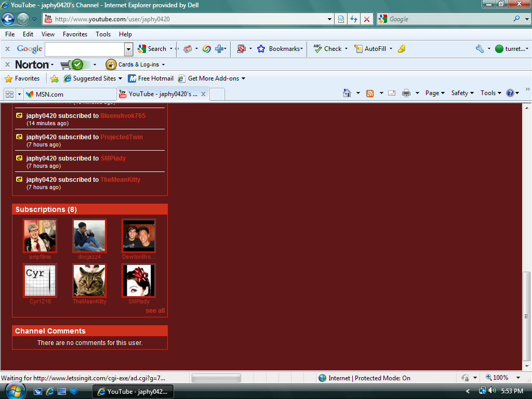Click the browser Forward arrow button
This screenshot has width=532, height=399.
[x=23, y=19]
